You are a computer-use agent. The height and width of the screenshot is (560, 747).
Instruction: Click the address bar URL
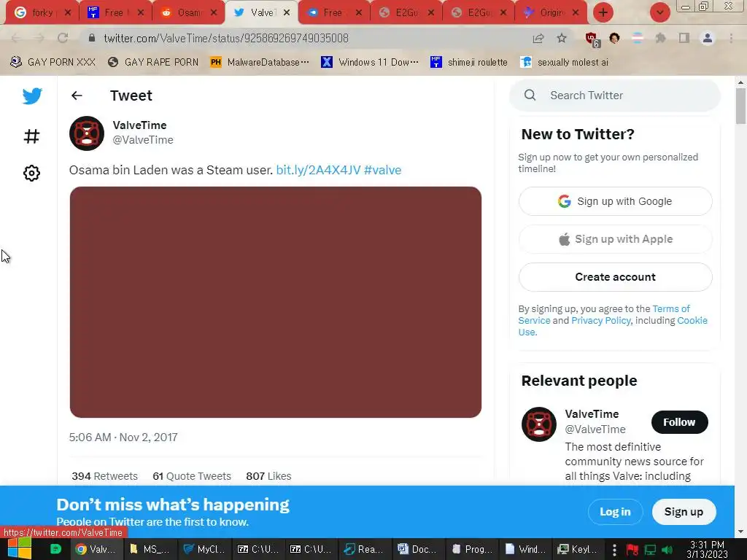226,38
